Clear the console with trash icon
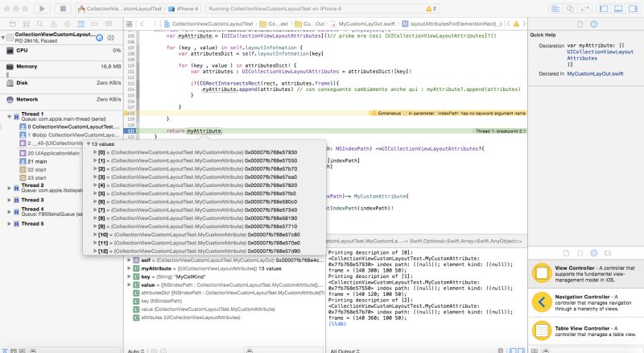This screenshot has height=353, width=644. 500,351
